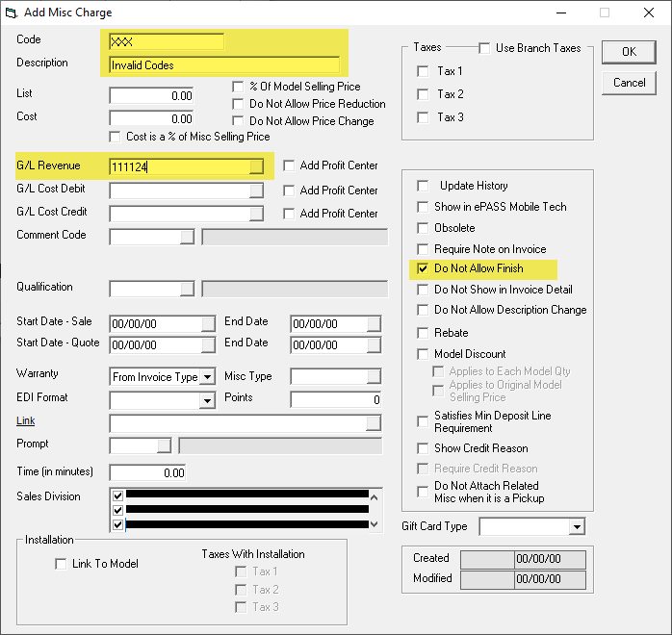Click the Cancel button
This screenshot has width=672, height=635.
coord(629,83)
